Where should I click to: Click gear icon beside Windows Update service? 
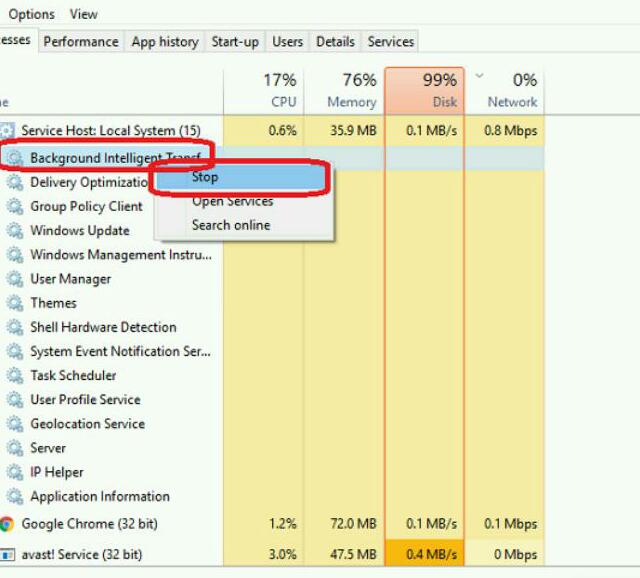15,230
